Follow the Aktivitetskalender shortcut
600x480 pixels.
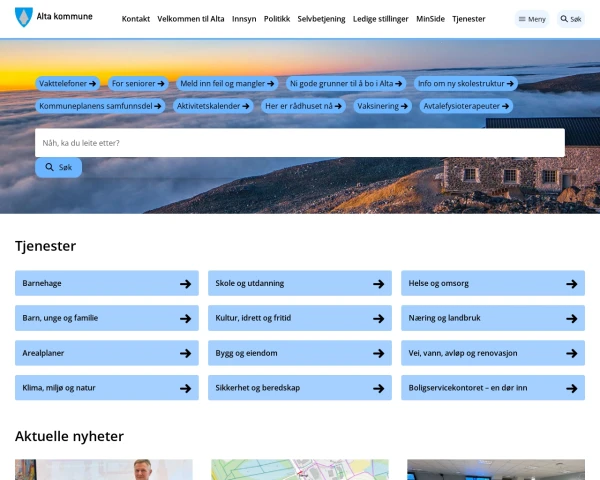[214, 106]
